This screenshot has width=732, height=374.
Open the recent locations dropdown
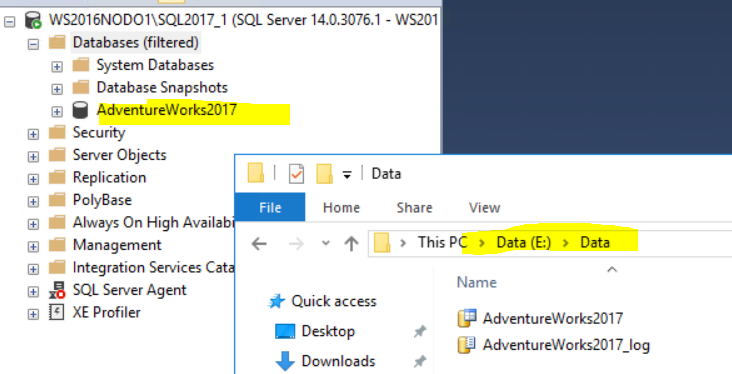pyautogui.click(x=326, y=243)
